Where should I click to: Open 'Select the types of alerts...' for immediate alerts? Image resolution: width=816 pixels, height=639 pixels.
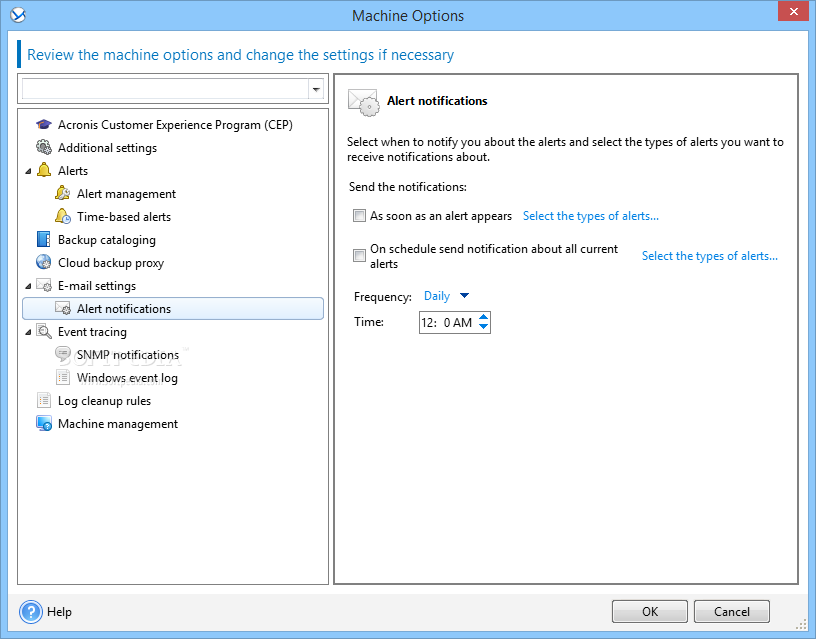coord(591,216)
